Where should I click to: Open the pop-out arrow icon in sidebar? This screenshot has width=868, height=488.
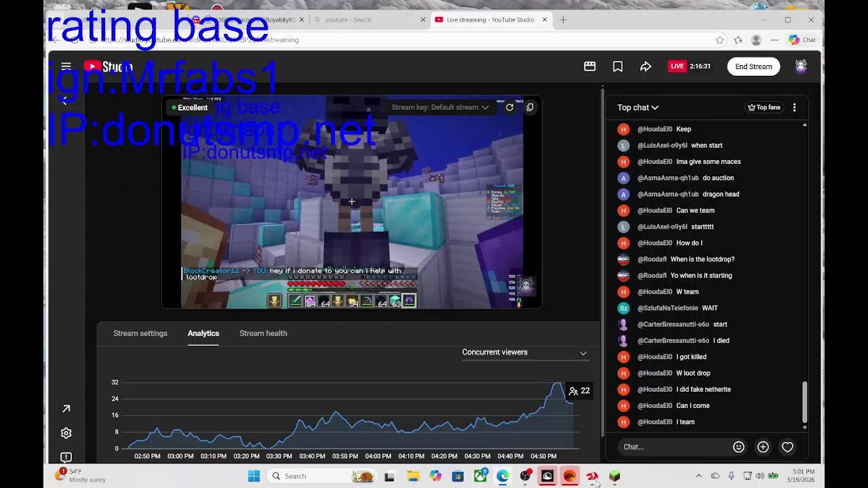click(x=66, y=409)
